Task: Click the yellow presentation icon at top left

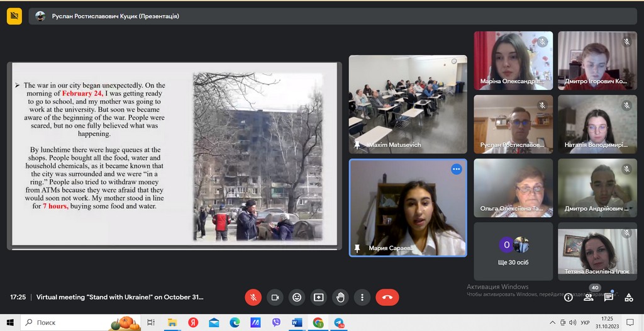Action: (x=14, y=16)
